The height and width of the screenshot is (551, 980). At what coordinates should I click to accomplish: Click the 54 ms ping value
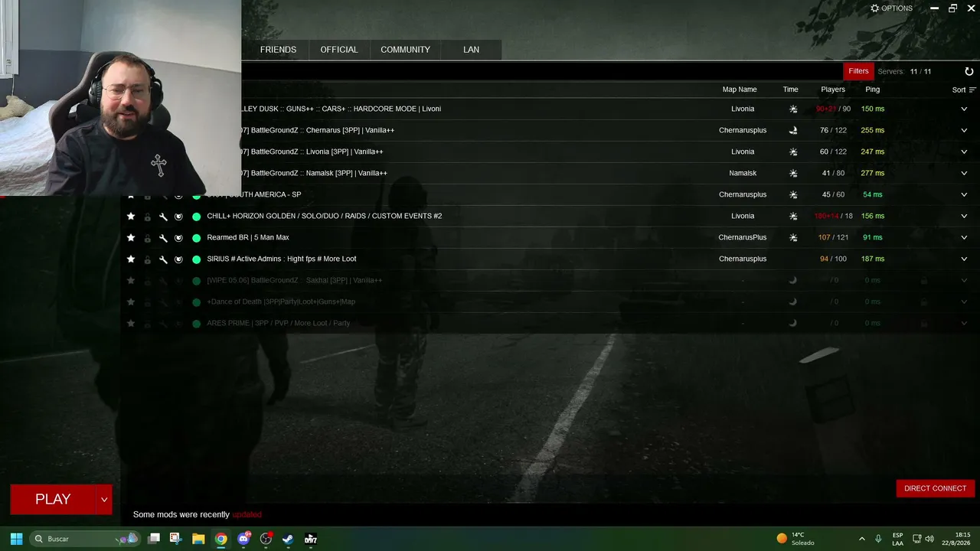[873, 194]
